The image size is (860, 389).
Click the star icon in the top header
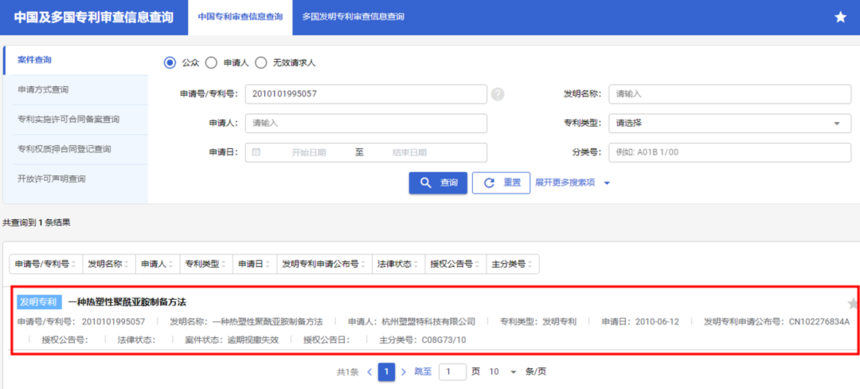click(x=840, y=17)
